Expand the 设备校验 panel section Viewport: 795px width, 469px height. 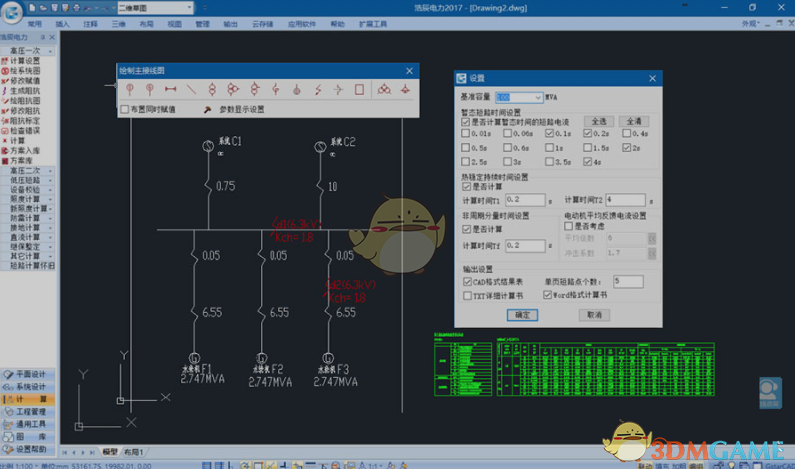pyautogui.click(x=50, y=190)
